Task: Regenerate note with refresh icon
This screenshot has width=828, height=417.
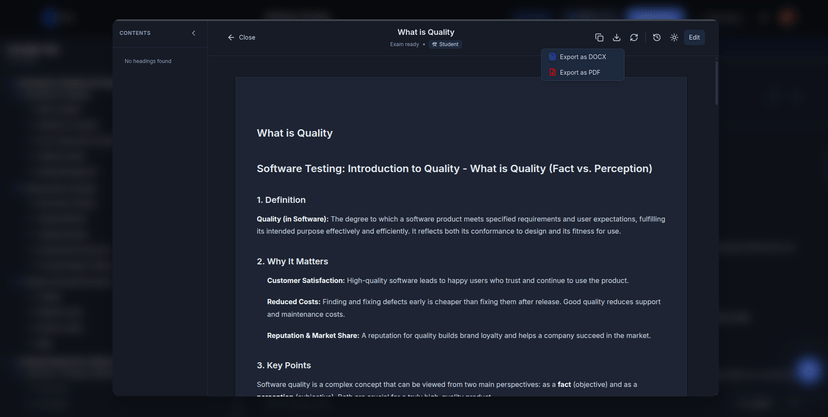Action: pos(634,37)
